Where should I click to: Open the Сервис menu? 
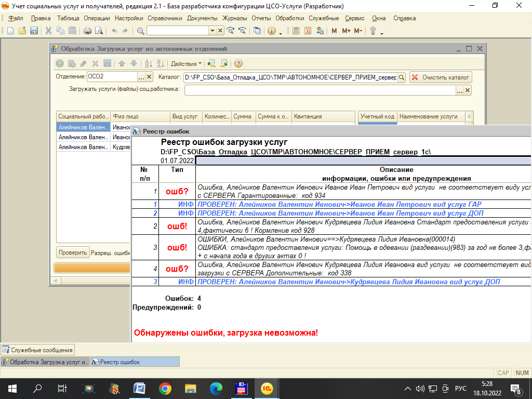(355, 18)
